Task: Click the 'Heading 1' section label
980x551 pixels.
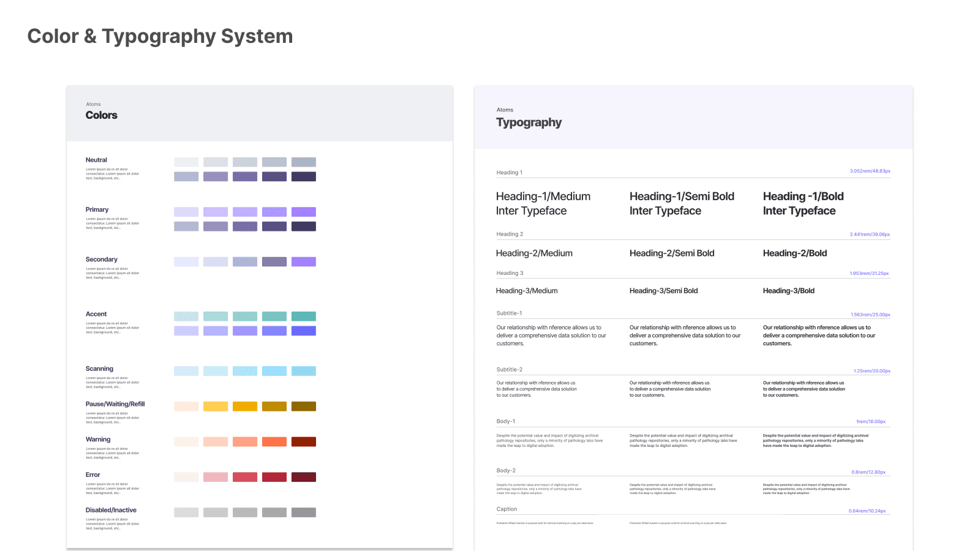Action: [x=510, y=173]
